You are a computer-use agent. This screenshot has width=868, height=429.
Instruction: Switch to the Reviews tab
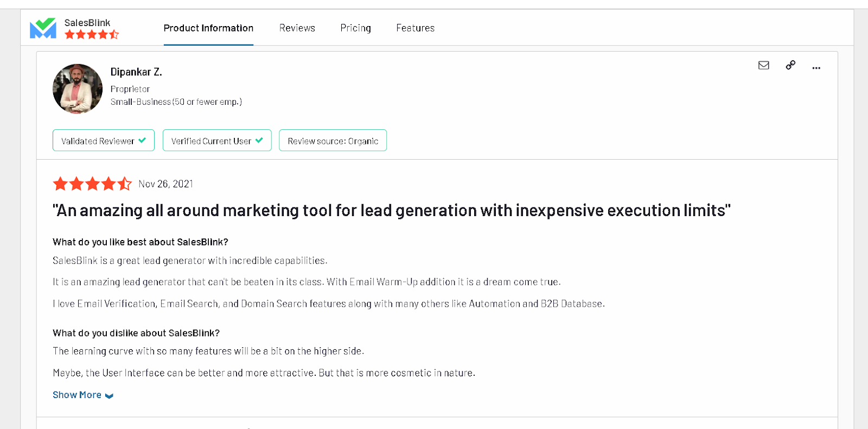[297, 28]
